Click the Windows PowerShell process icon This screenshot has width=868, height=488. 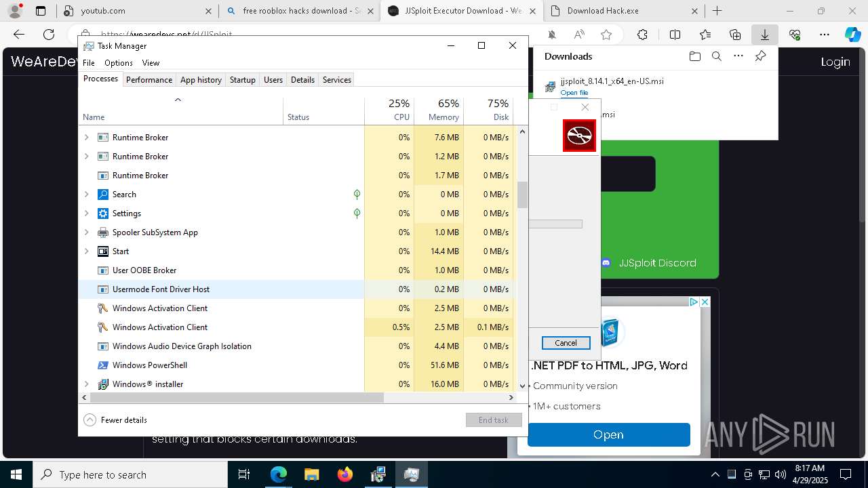[x=103, y=365]
